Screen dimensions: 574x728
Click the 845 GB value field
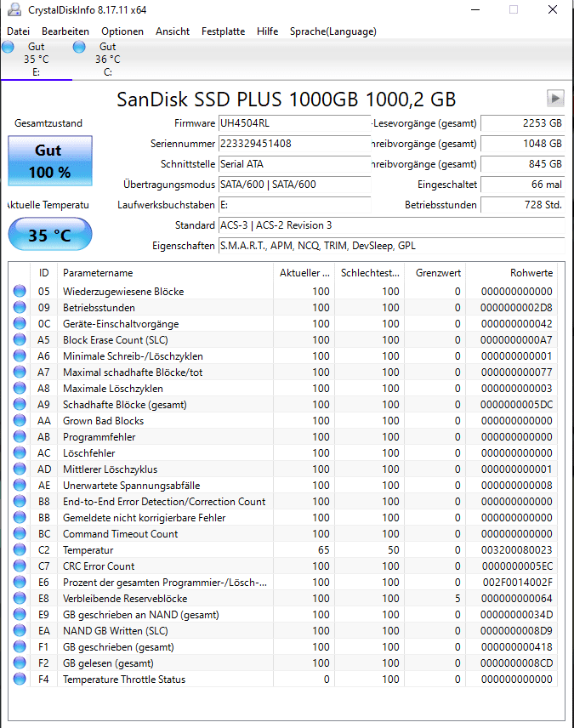click(522, 164)
